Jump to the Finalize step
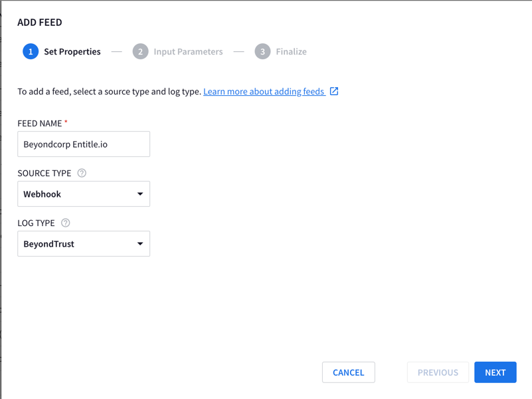Screen dimensions: 532x399 291,52
